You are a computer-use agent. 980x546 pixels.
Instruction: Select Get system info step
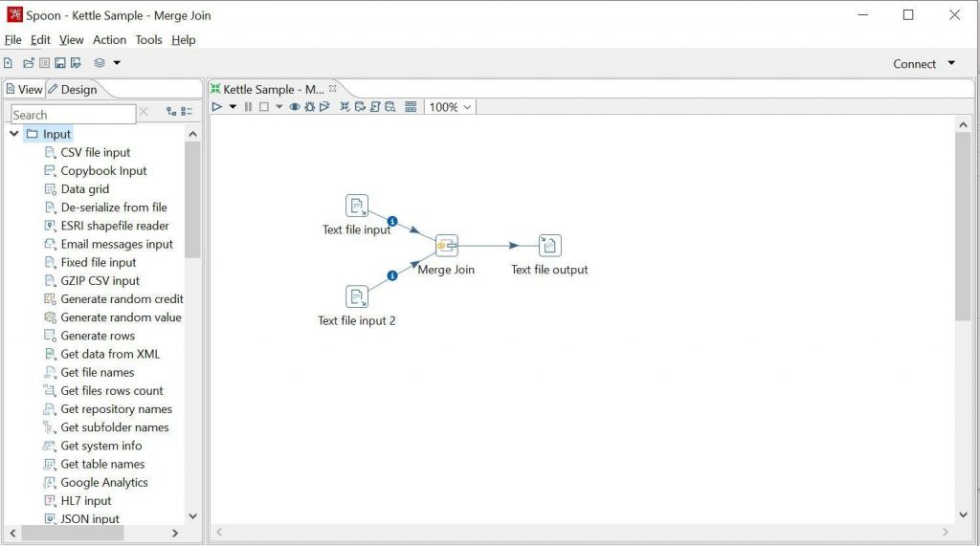pyautogui.click(x=100, y=446)
